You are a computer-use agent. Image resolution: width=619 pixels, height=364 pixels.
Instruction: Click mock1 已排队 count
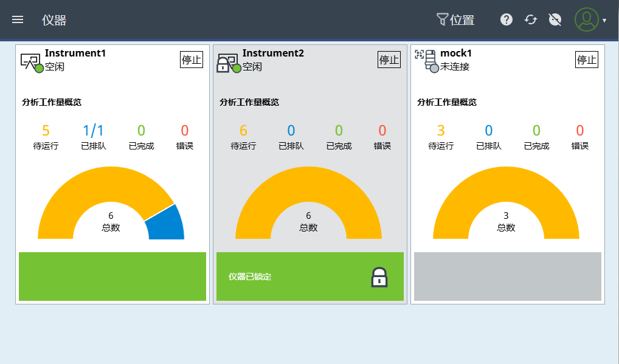489,130
